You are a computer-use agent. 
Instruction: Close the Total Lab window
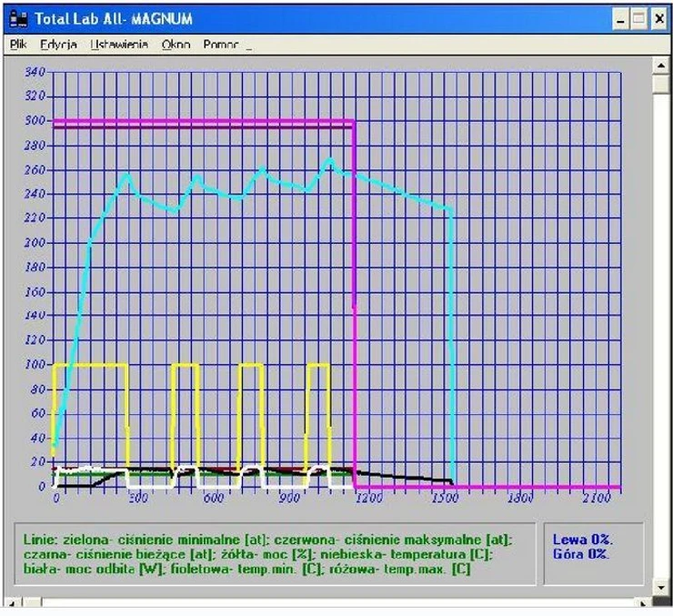click(658, 18)
